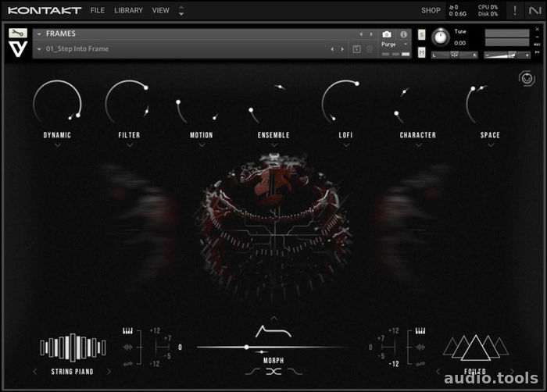Select the right falling morph curve icon
Image resolution: width=547 pixels, height=392 pixels.
click(295, 372)
